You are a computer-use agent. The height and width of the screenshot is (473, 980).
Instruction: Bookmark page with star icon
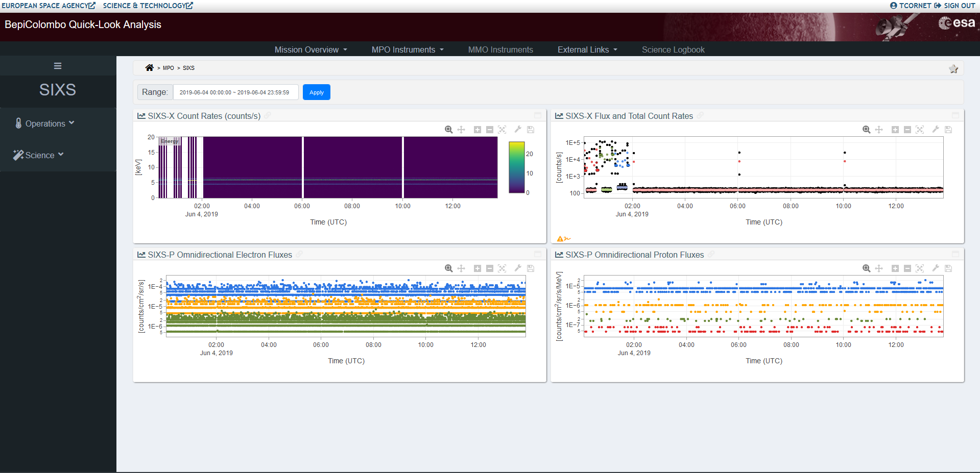(953, 69)
